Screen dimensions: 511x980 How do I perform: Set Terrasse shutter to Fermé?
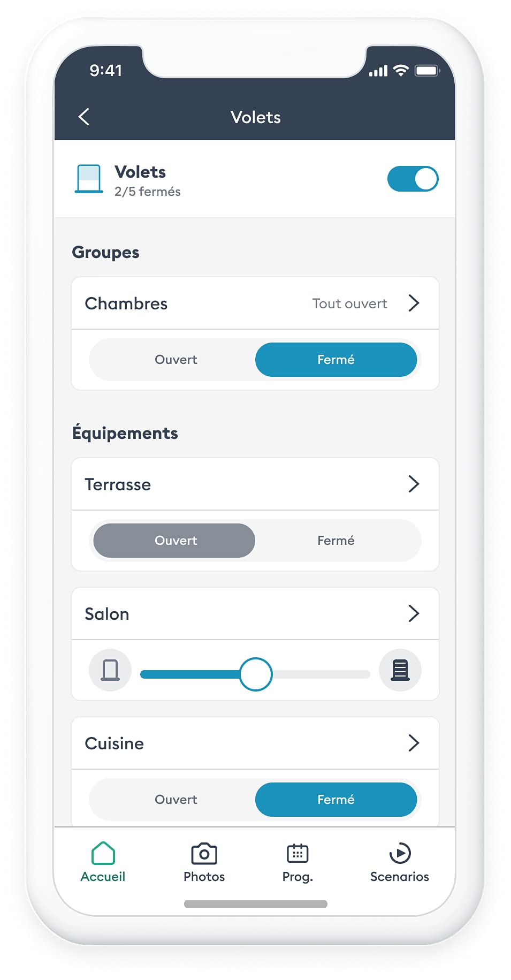tap(335, 541)
